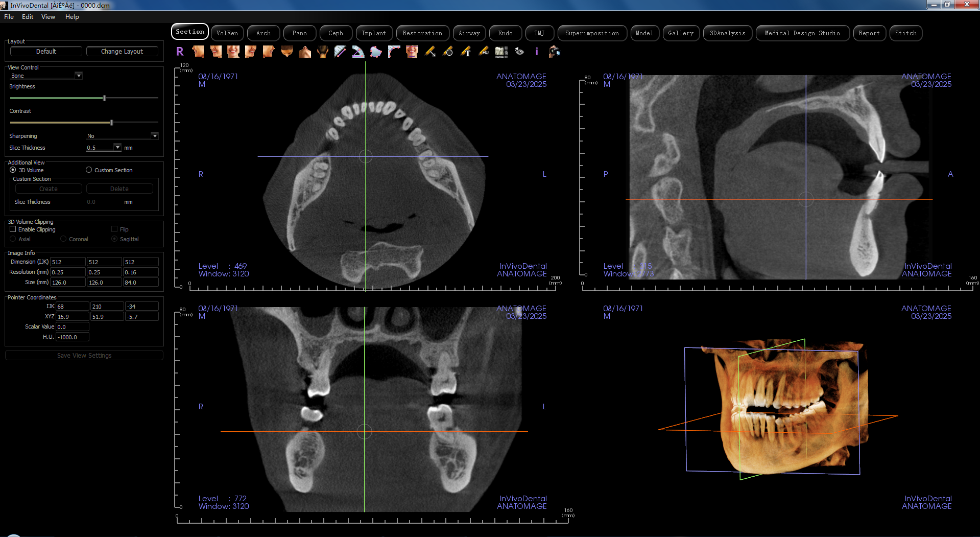
Task: Open the View menu
Action: coord(48,16)
